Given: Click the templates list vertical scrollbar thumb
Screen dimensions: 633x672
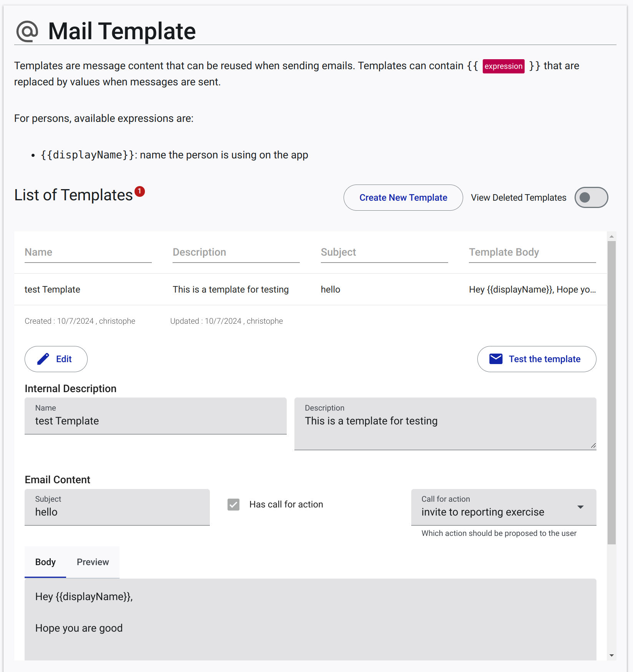Looking at the screenshot, I should coord(611,393).
